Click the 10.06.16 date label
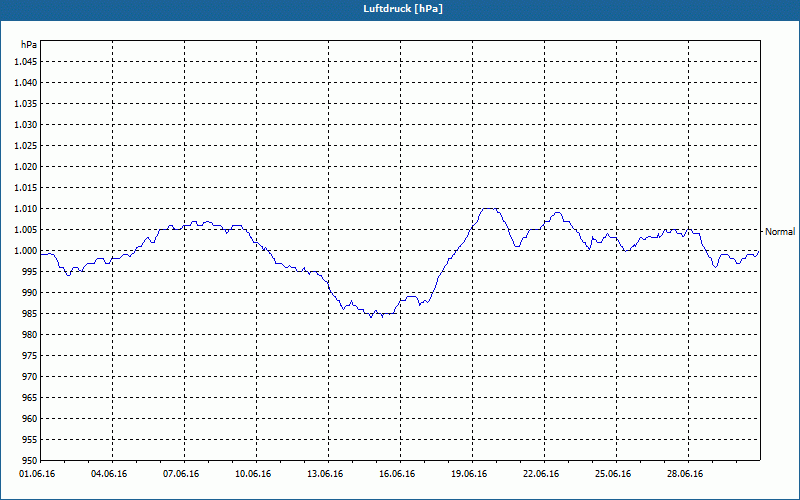Image resolution: width=800 pixels, height=500 pixels. point(253,474)
